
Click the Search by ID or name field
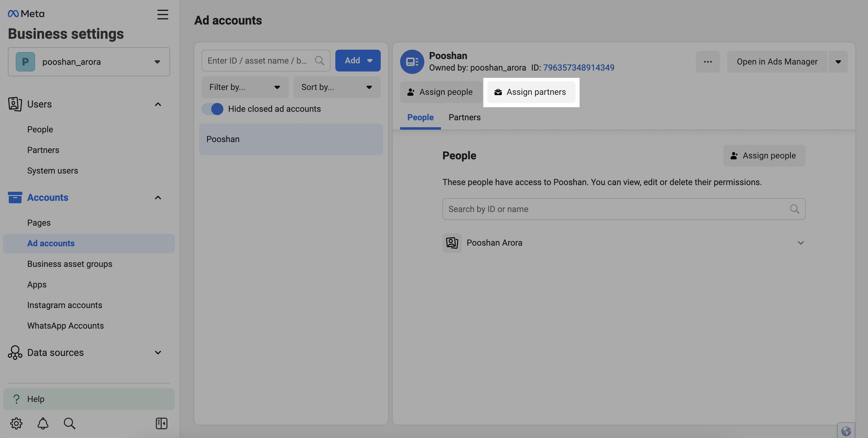coord(624,209)
